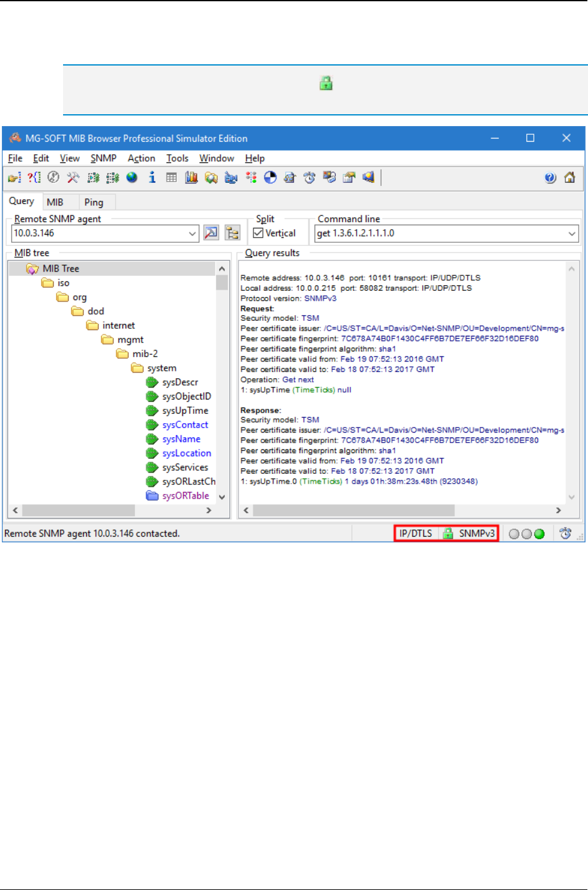This screenshot has height=890, width=588.
Task: Open the Edit menu
Action: tap(41, 159)
